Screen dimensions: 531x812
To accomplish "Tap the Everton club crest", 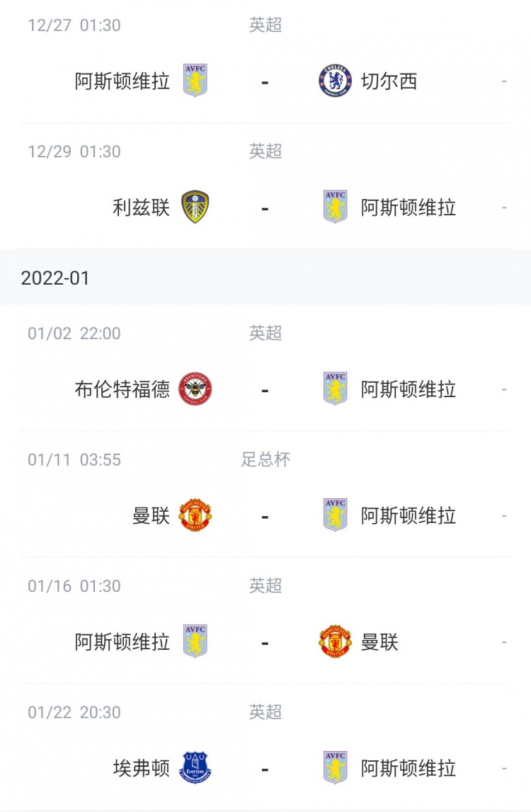I will pyautogui.click(x=195, y=768).
